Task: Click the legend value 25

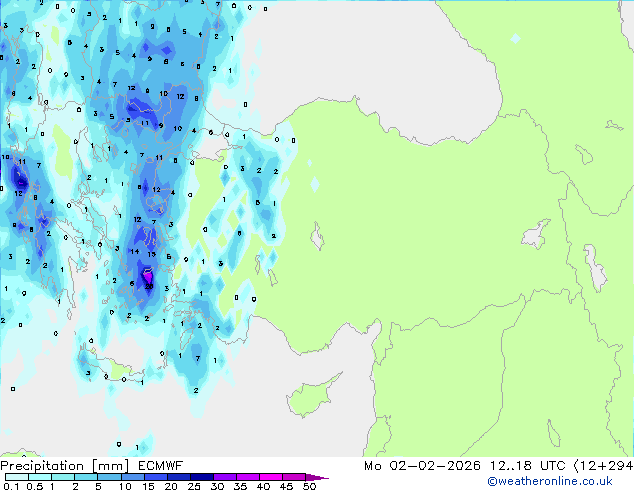Action: click(194, 486)
